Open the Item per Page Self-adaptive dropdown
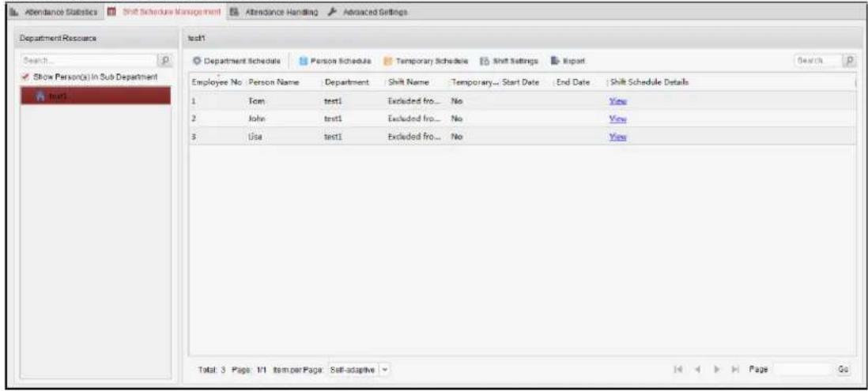 pos(359,368)
